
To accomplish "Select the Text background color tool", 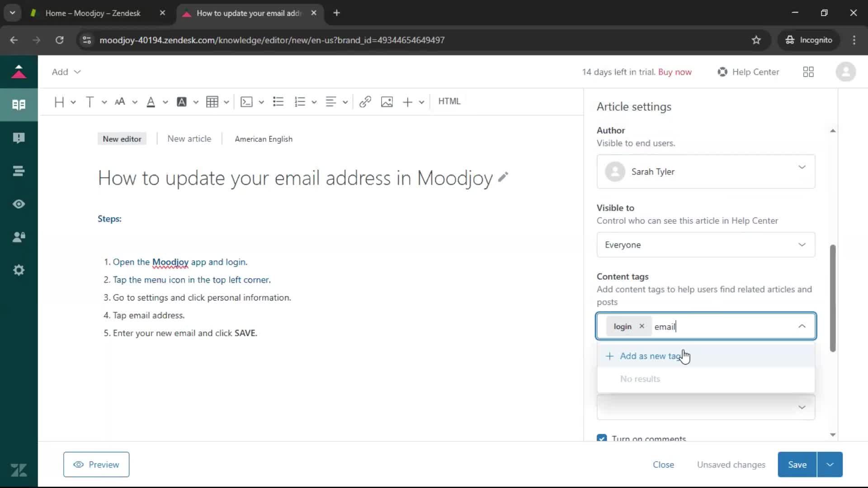I will [182, 102].
